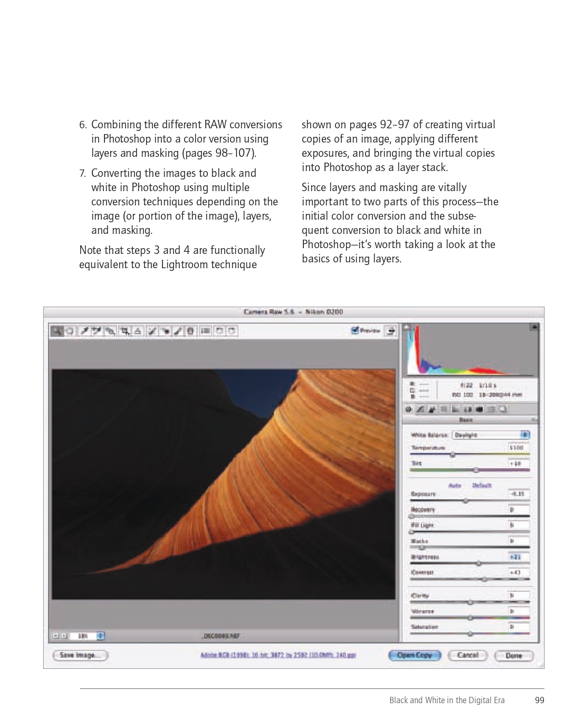This screenshot has height=728, width=584.
Task: Click the Tint value field
Action: (519, 463)
